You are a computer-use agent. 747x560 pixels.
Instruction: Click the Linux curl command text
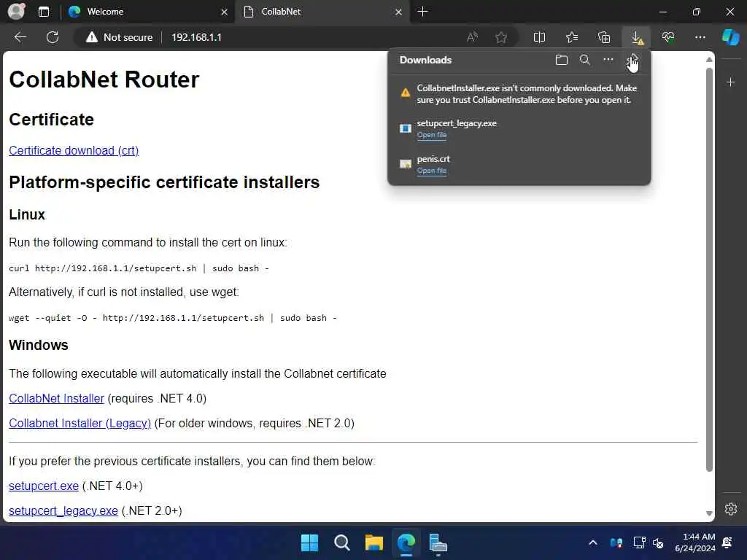(139, 268)
